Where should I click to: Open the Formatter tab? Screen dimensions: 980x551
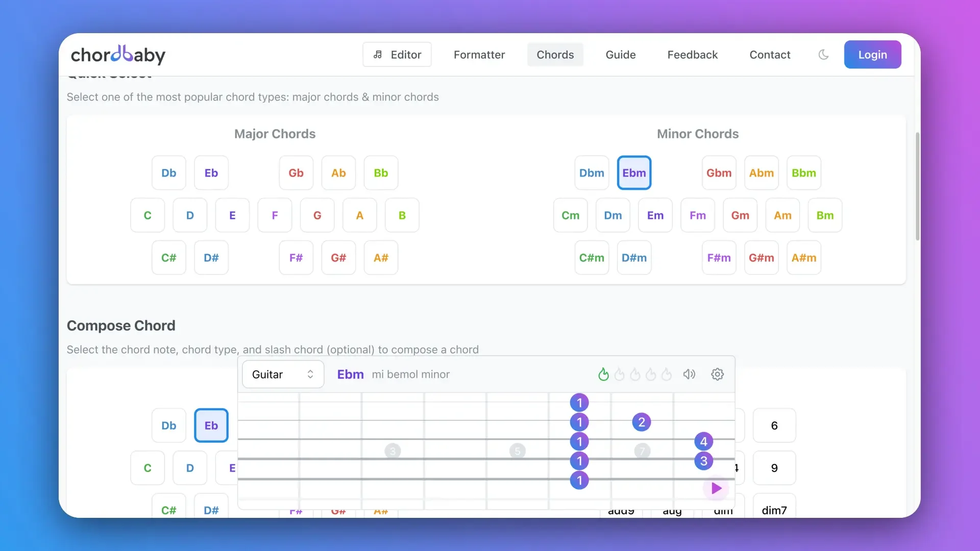point(479,55)
